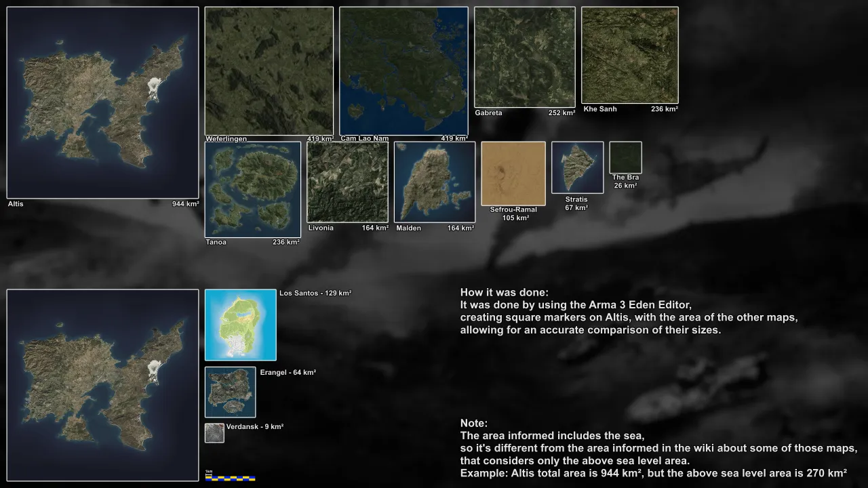Click the Gabreta map image

coord(524,56)
